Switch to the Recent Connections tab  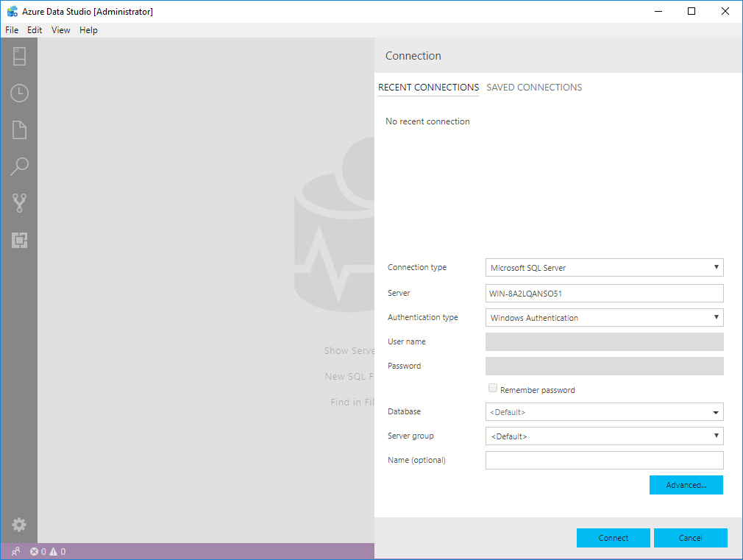(428, 88)
